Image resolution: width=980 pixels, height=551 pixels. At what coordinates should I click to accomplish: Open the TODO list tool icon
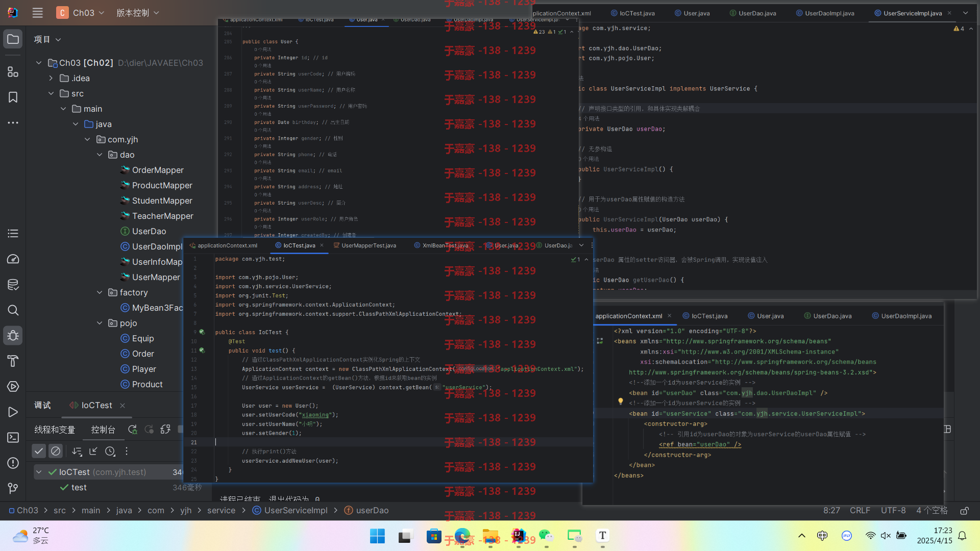pos(13,234)
